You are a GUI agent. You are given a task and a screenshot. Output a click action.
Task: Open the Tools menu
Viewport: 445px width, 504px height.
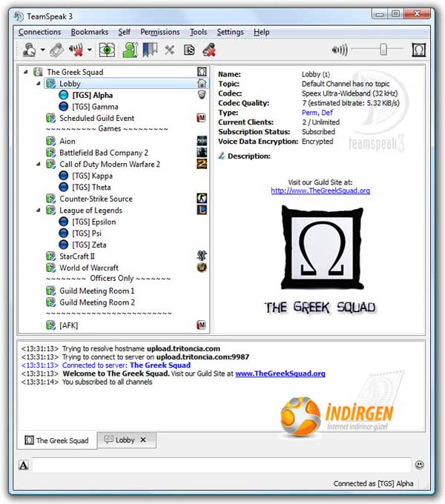point(198,32)
